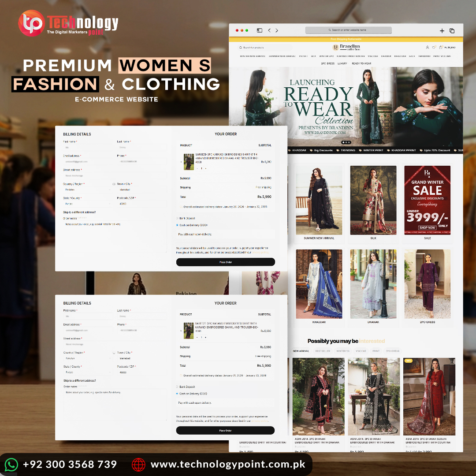Open the account user icon on BrandInn

coord(428,47)
